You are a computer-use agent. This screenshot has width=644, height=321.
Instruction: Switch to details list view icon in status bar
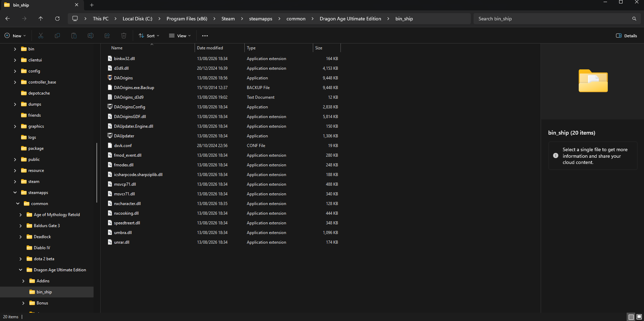click(x=631, y=317)
